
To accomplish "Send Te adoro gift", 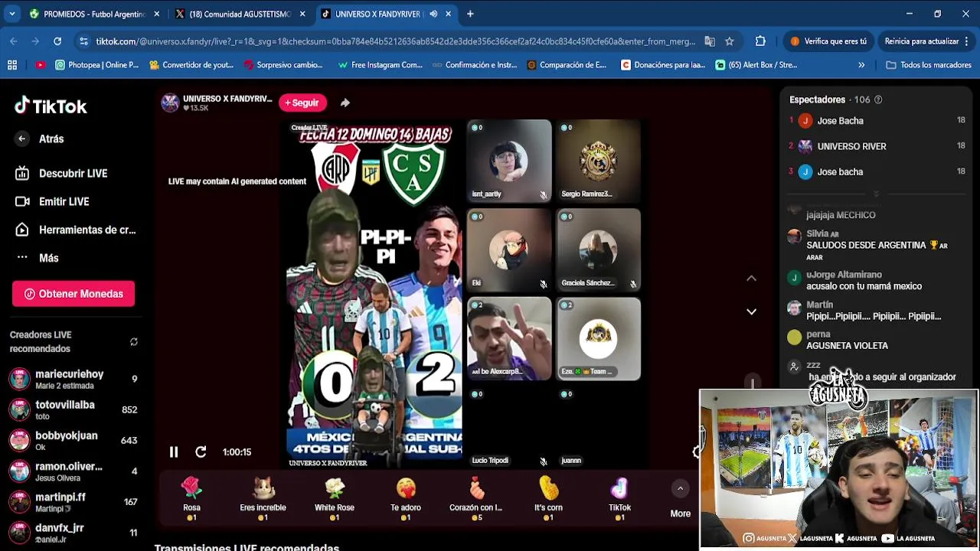I will [x=406, y=499].
